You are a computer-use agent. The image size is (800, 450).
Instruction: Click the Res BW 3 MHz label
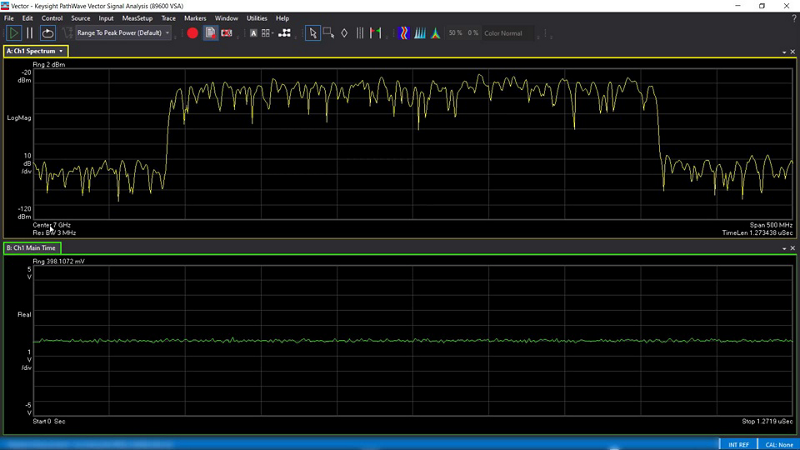coord(54,233)
